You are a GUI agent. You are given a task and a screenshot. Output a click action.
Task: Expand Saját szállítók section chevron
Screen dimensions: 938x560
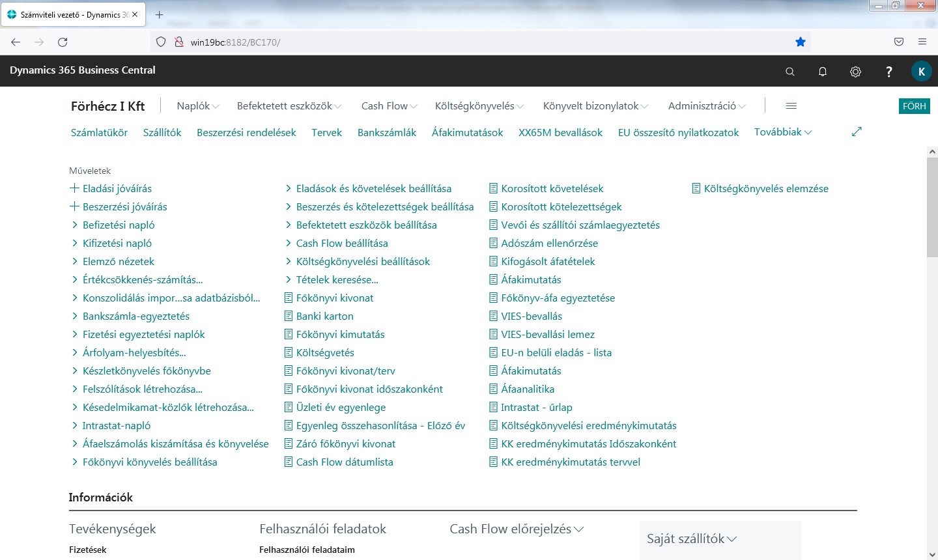click(x=732, y=539)
